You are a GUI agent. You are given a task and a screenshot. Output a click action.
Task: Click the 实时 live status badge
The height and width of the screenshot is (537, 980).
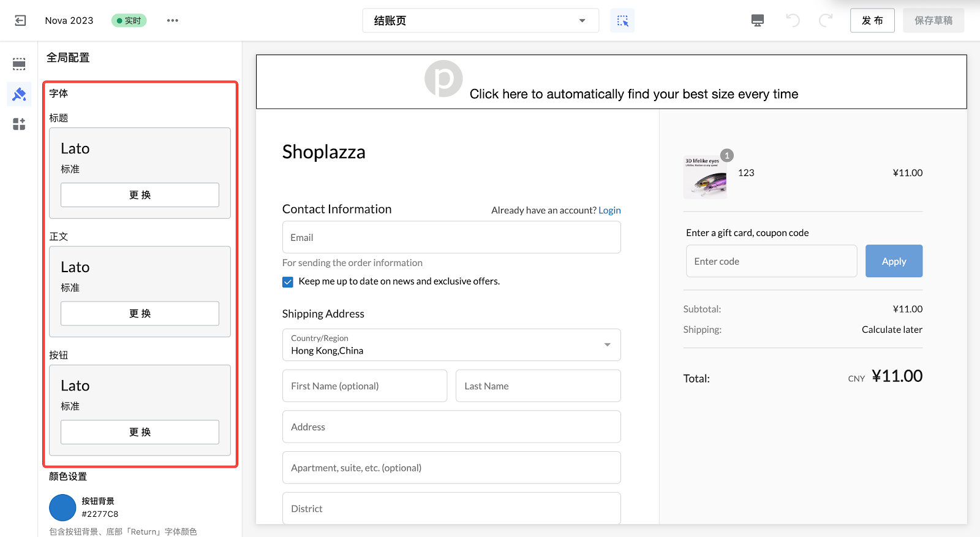[x=129, y=20]
